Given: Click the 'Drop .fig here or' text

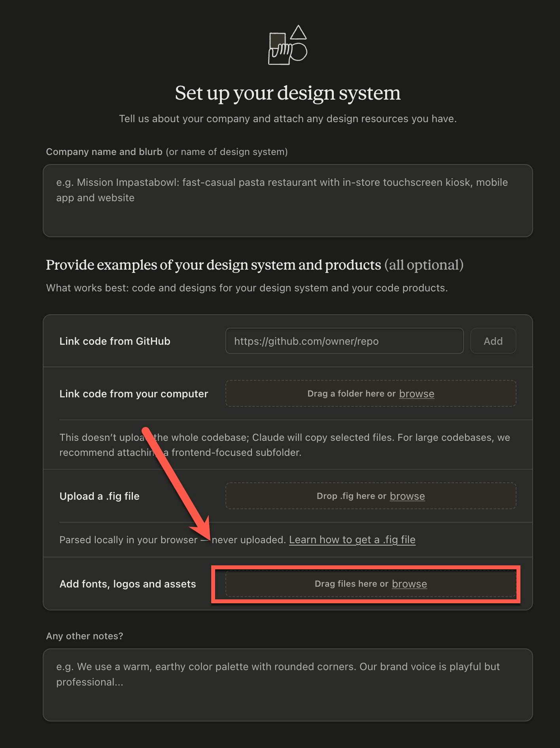Looking at the screenshot, I should (352, 496).
